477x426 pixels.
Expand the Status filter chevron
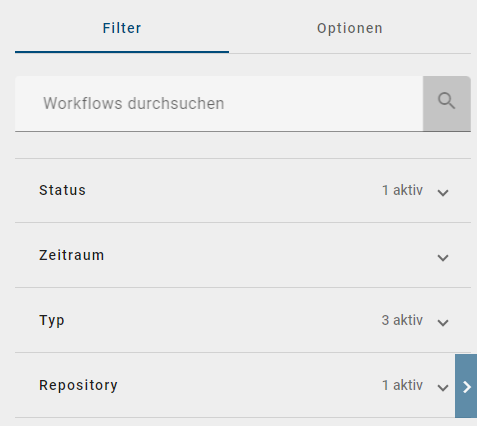[443, 193]
